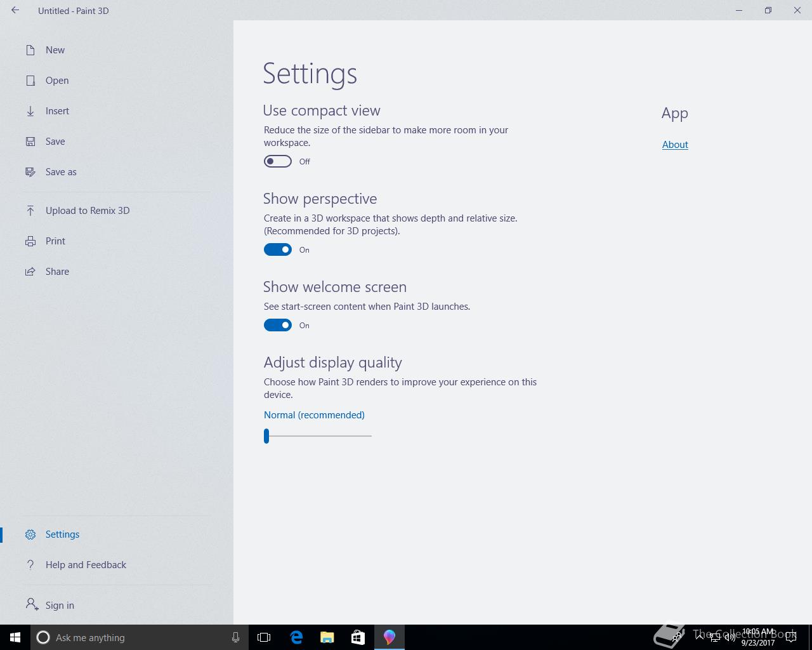Click Paint 3D taskbar icon
The height and width of the screenshot is (650, 812).
pos(390,637)
